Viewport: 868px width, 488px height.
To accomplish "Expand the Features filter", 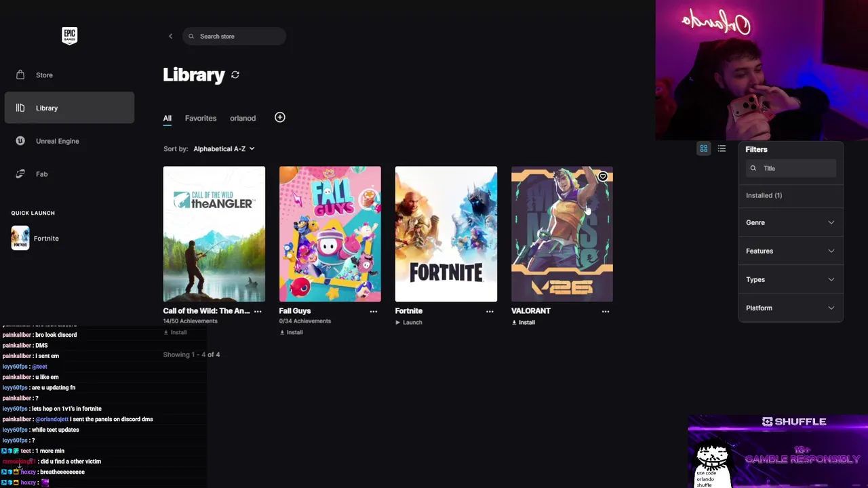I will [x=791, y=251].
